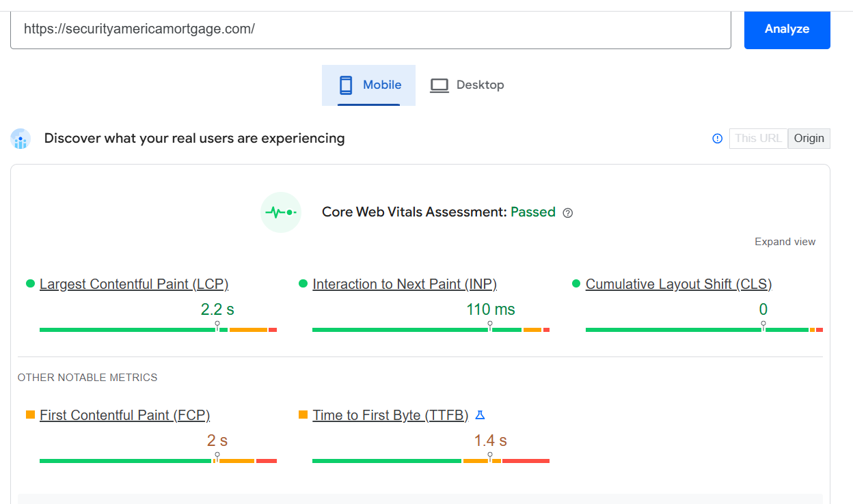This screenshot has height=504, width=853.
Task: Click the URL input field
Action: (370, 29)
